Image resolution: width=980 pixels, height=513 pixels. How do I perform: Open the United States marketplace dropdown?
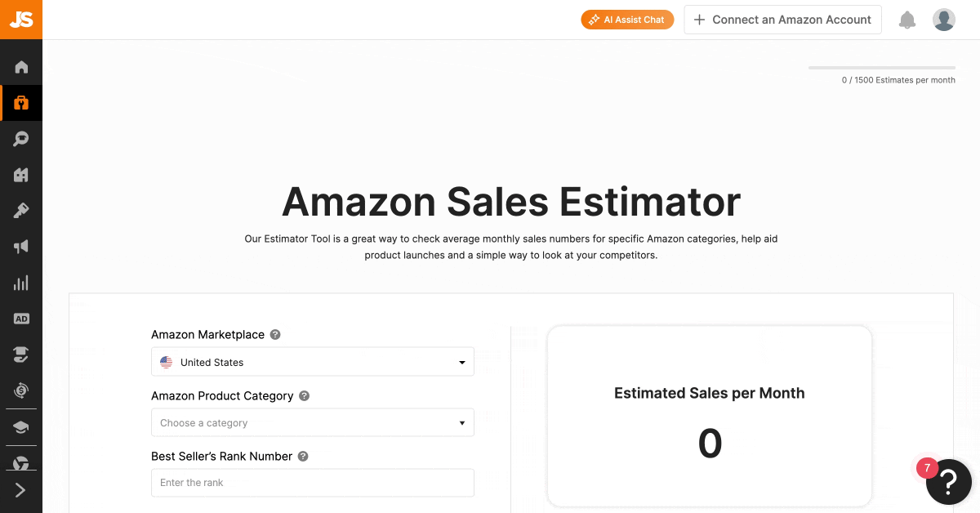coord(313,362)
